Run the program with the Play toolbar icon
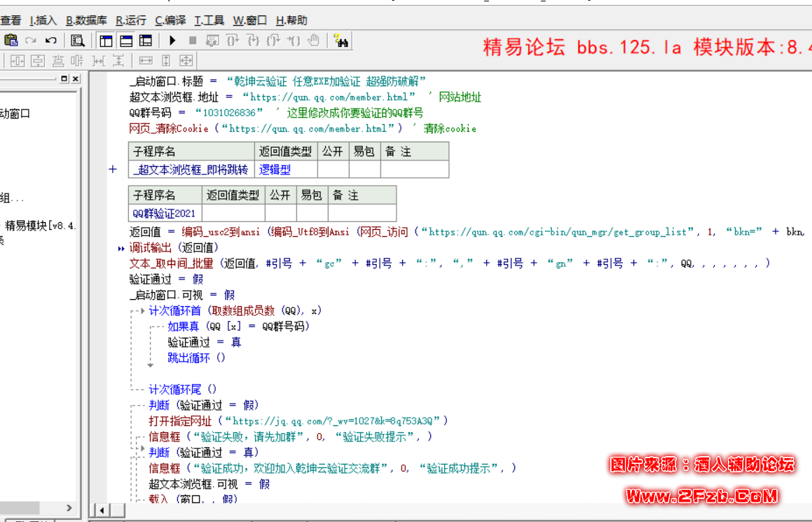 (172, 41)
